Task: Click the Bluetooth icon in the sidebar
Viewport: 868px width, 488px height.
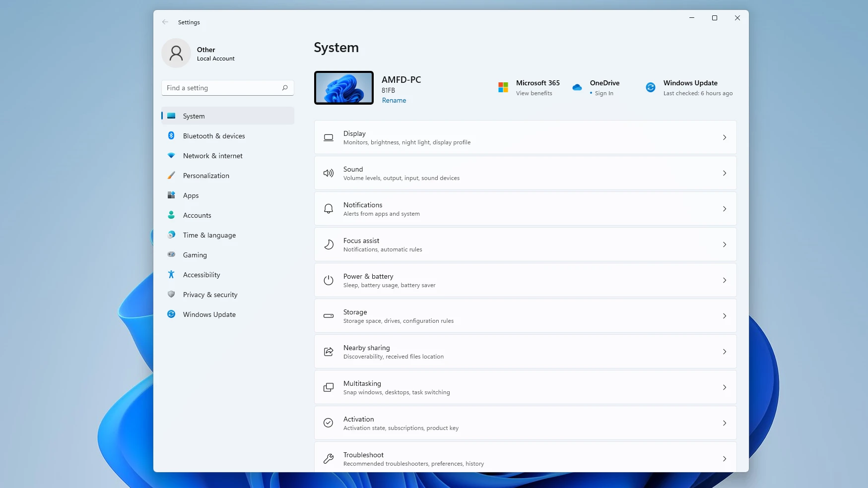Action: (171, 135)
